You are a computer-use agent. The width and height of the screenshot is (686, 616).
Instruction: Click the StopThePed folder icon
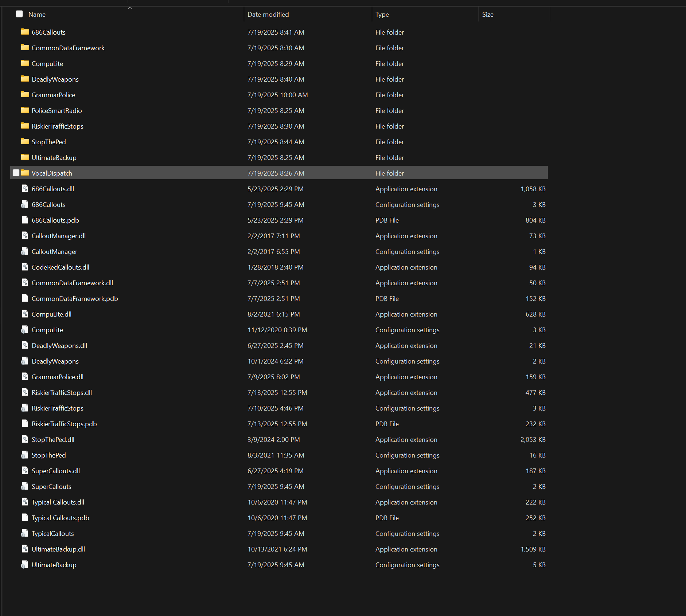click(x=25, y=141)
